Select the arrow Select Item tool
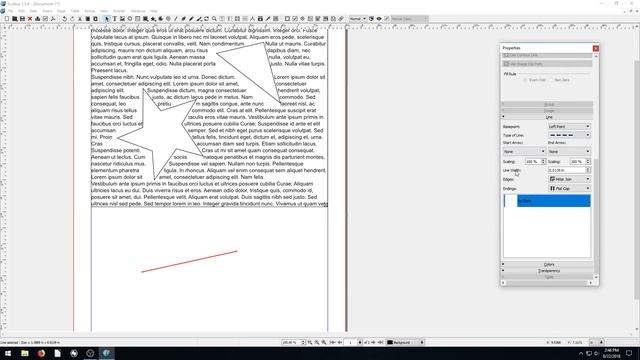Image resolution: width=640 pixels, height=360 pixels. pyautogui.click(x=107, y=19)
